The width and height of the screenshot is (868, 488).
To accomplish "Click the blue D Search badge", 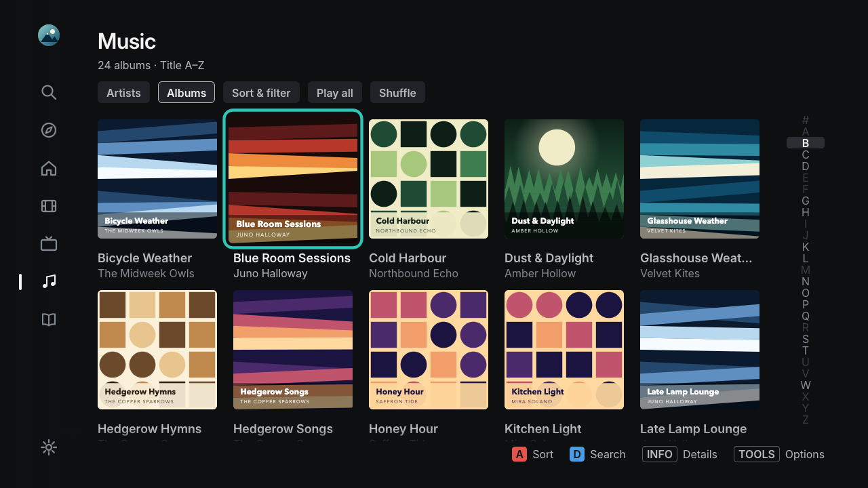I will (576, 454).
